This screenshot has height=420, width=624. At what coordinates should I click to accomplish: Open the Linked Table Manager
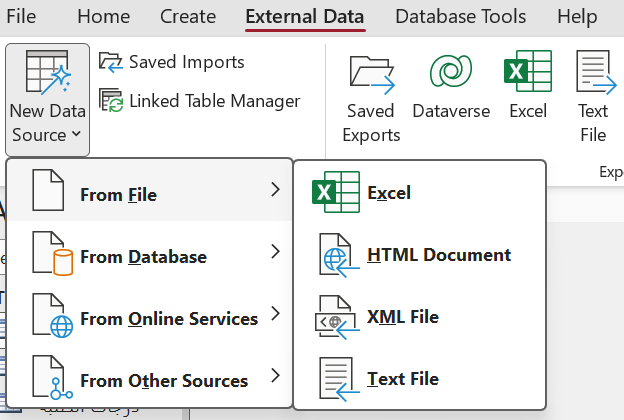pyautogui.click(x=199, y=101)
